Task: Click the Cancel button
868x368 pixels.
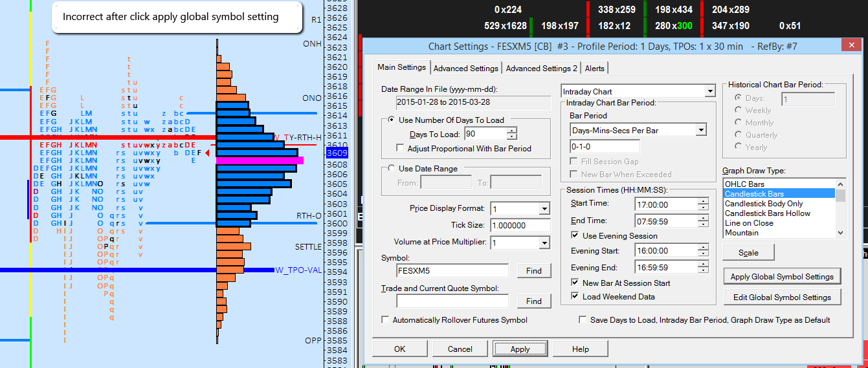Action: pyautogui.click(x=460, y=349)
